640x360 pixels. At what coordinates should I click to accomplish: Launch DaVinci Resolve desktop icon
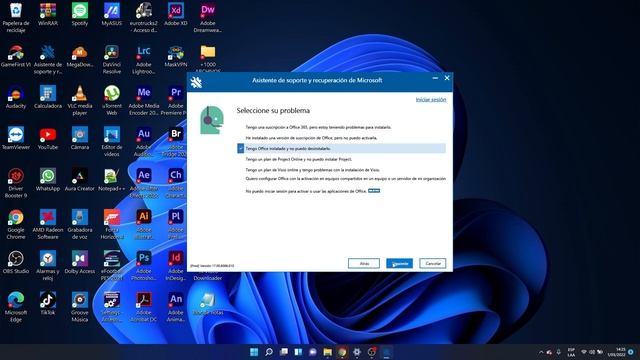click(x=111, y=59)
